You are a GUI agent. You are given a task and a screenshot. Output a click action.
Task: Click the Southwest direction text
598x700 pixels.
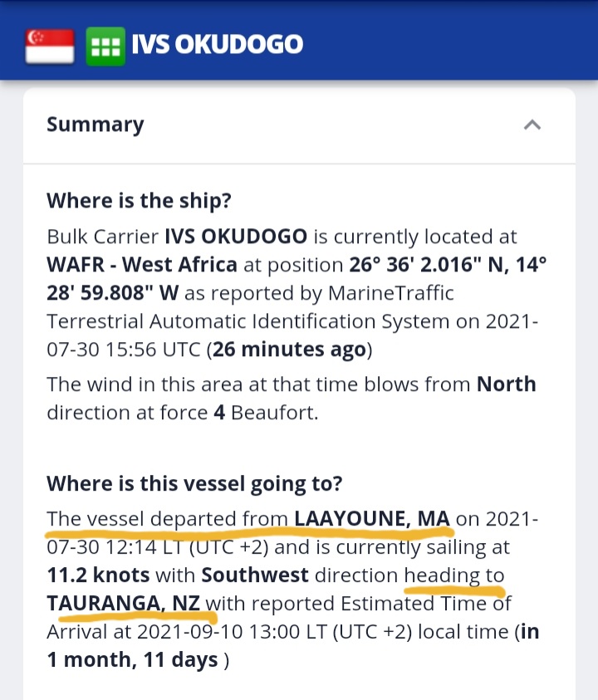pyautogui.click(x=255, y=575)
